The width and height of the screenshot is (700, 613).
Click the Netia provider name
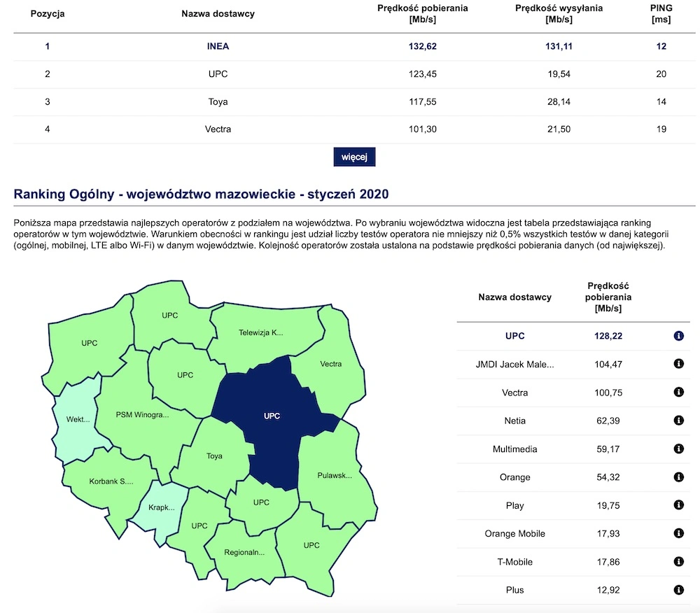pyautogui.click(x=514, y=421)
